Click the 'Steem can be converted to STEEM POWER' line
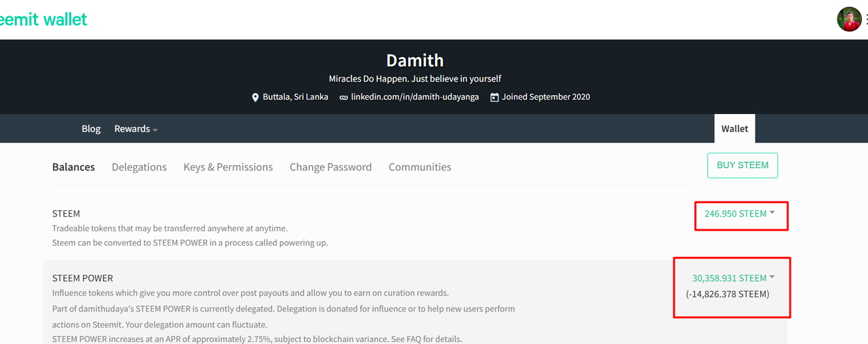 pyautogui.click(x=190, y=243)
